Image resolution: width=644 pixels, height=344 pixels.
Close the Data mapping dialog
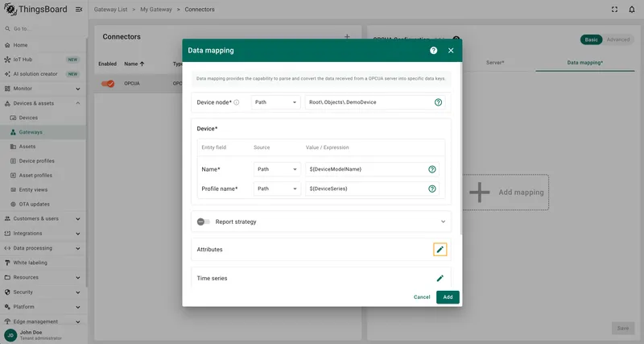tap(451, 50)
